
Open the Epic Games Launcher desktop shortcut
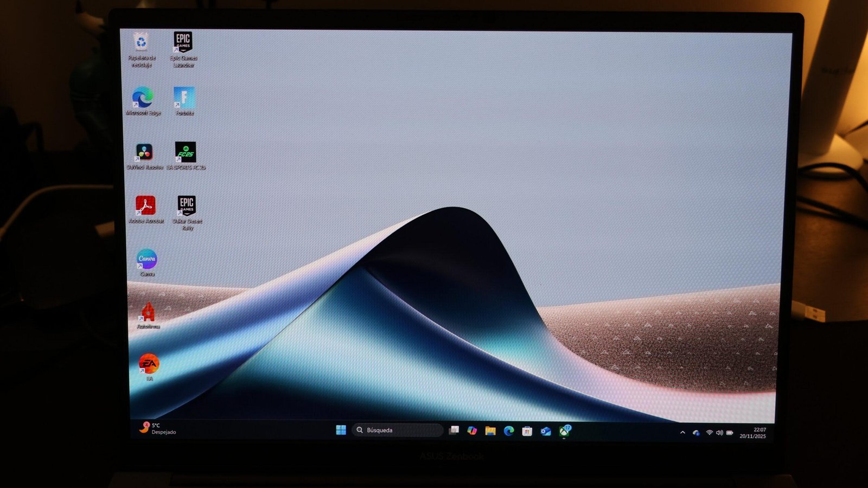(183, 42)
